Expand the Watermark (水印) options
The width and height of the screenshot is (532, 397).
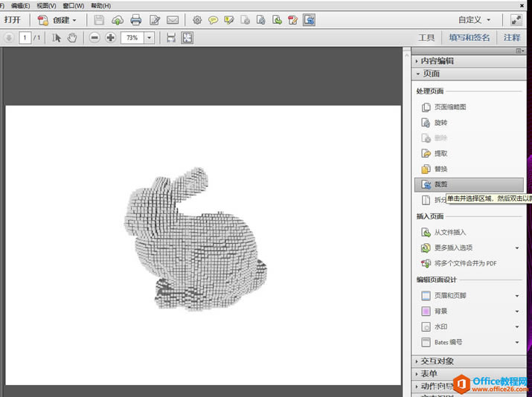[517, 327]
